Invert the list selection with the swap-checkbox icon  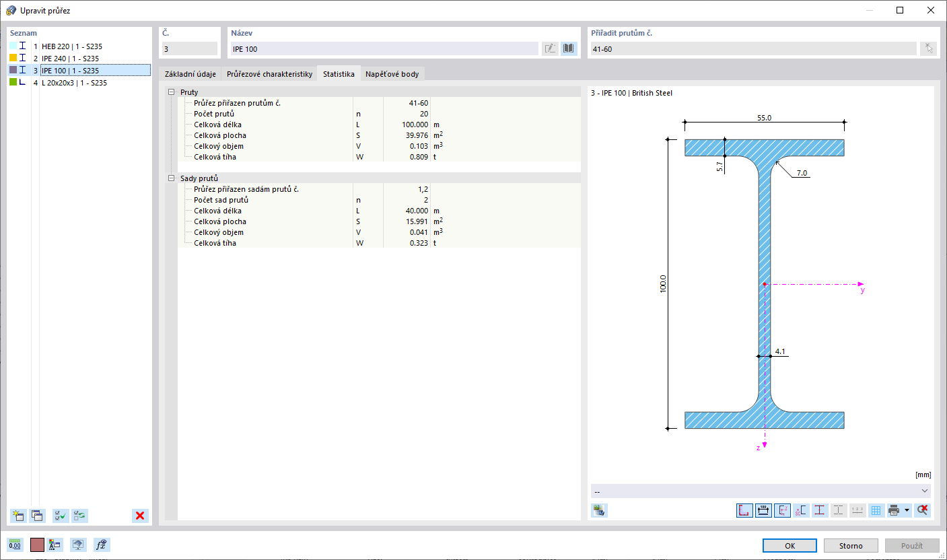79,516
